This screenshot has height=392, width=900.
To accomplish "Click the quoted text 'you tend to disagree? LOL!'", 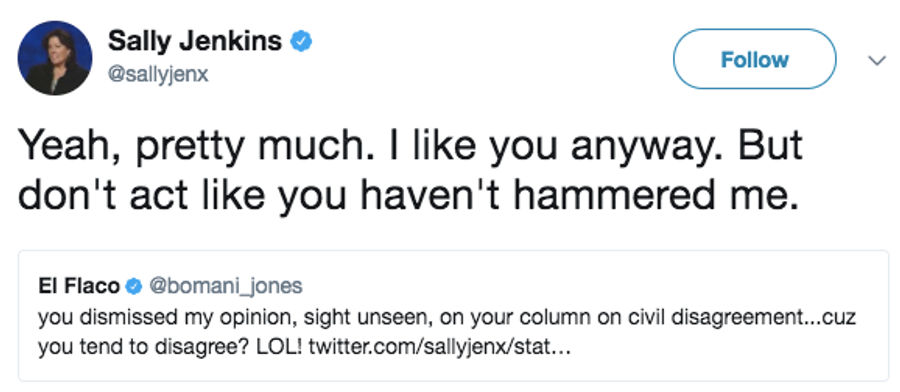I will 170,348.
